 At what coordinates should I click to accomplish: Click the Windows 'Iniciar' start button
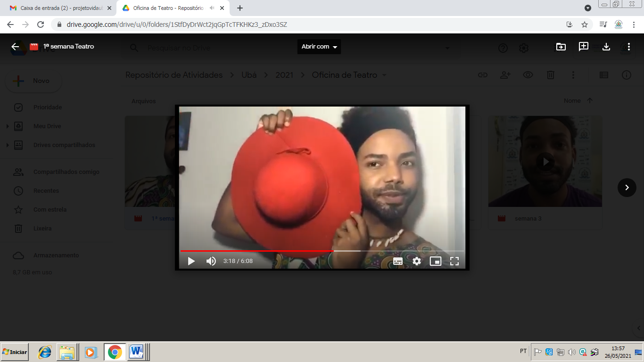pyautogui.click(x=15, y=352)
